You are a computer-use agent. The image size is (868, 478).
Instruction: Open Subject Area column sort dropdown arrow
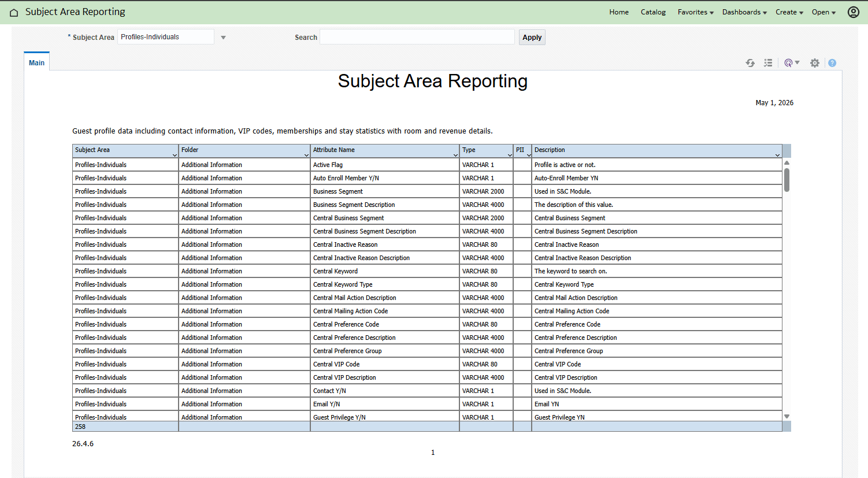pos(175,155)
